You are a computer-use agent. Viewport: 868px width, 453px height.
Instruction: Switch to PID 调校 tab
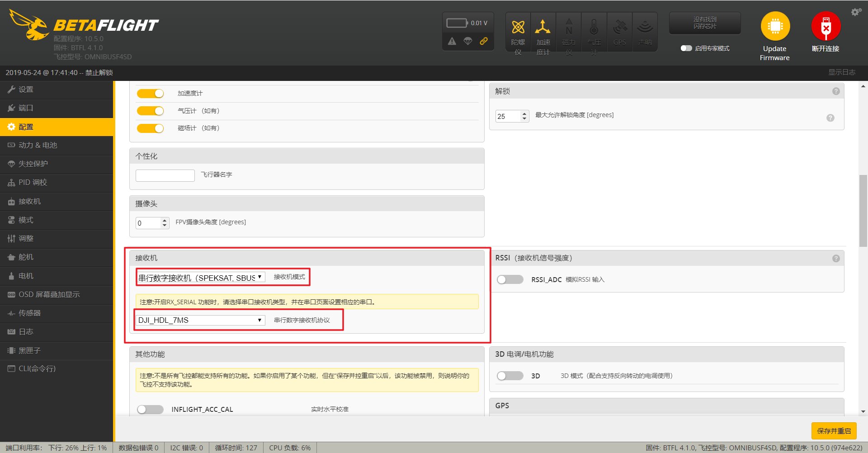pos(33,183)
